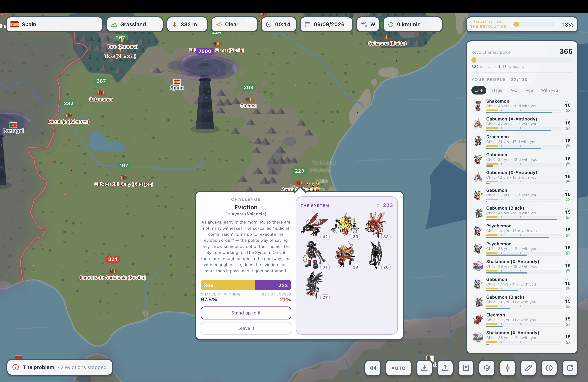Open the graduation cap tutorial icon
This screenshot has height=382, width=588.
tap(487, 368)
